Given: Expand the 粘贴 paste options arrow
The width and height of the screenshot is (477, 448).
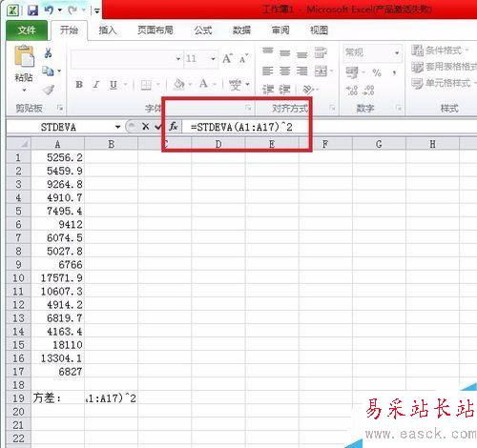Looking at the screenshot, I should pyautogui.click(x=24, y=90).
